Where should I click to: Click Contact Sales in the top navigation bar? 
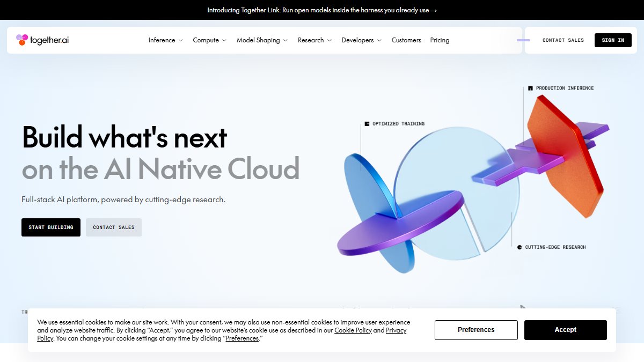pos(563,40)
